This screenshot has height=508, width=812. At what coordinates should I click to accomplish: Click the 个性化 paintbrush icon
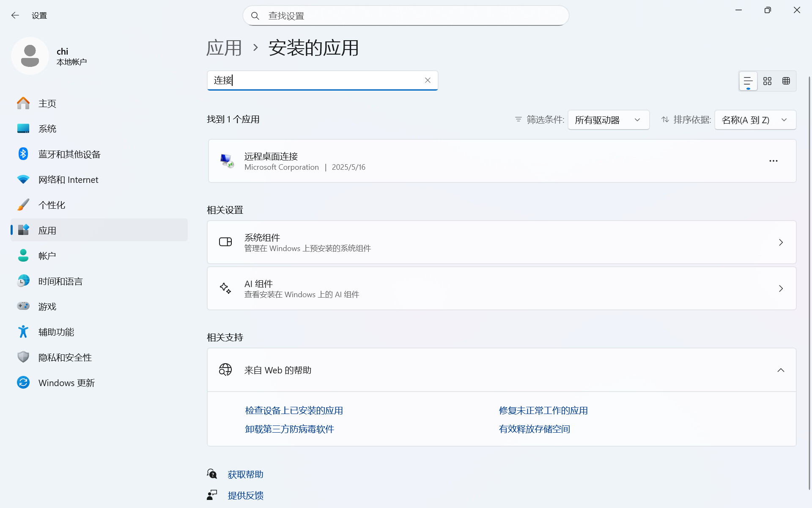23,205
